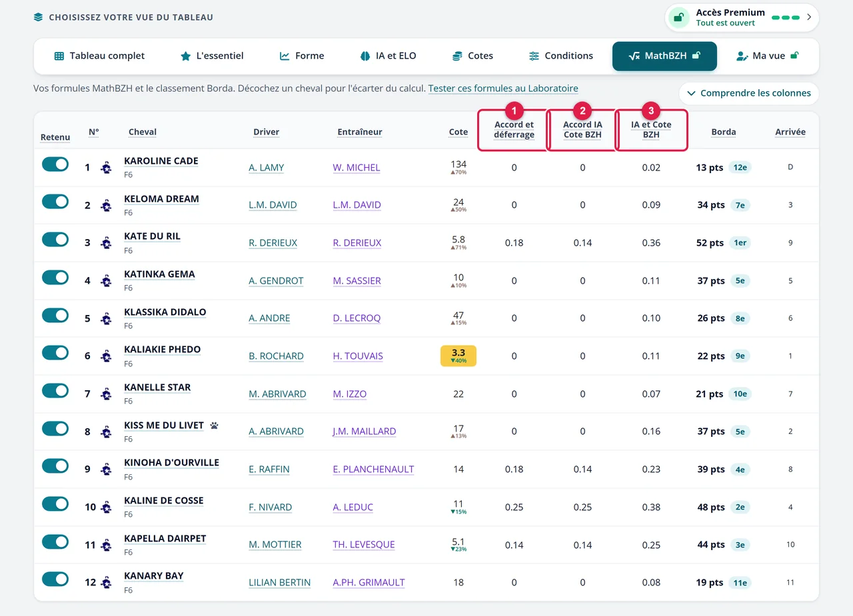Open trainer H. TOUVAIS link
The height and width of the screenshot is (616, 853).
pos(358,356)
